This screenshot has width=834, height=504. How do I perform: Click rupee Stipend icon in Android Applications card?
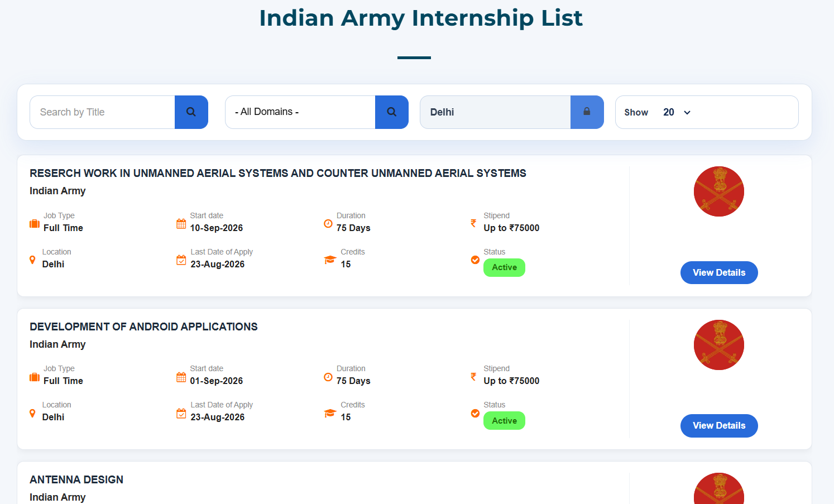point(473,377)
